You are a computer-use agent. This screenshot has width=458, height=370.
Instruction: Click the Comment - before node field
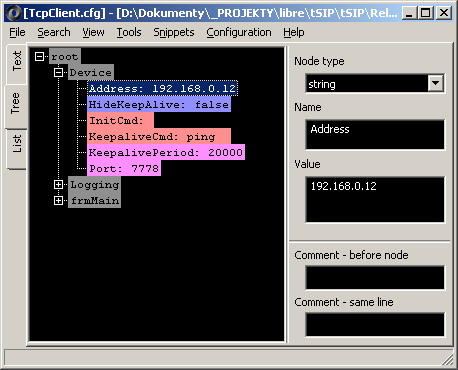pos(375,278)
